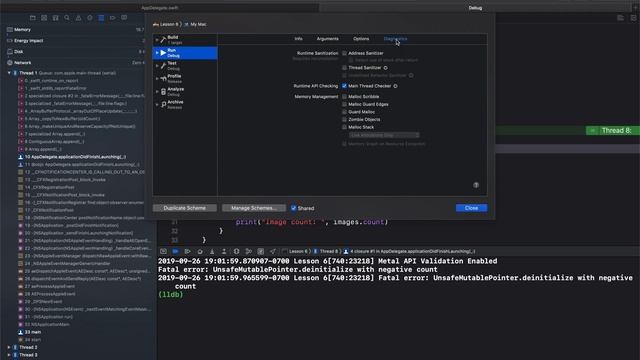Viewport: 640px width, 360px height.
Task: Click the Manage Schemes button
Action: click(253, 208)
